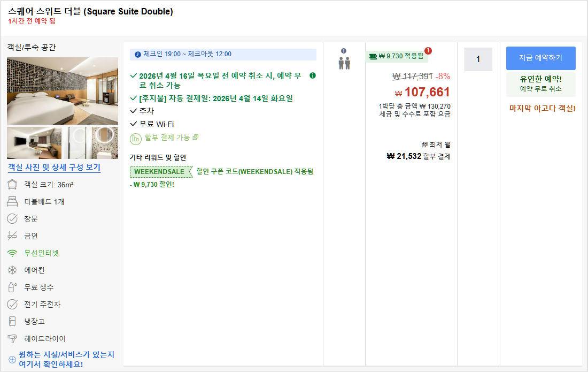The height and width of the screenshot is (372, 588).
Task: Click the red notification badge on coupon
Action: click(428, 51)
